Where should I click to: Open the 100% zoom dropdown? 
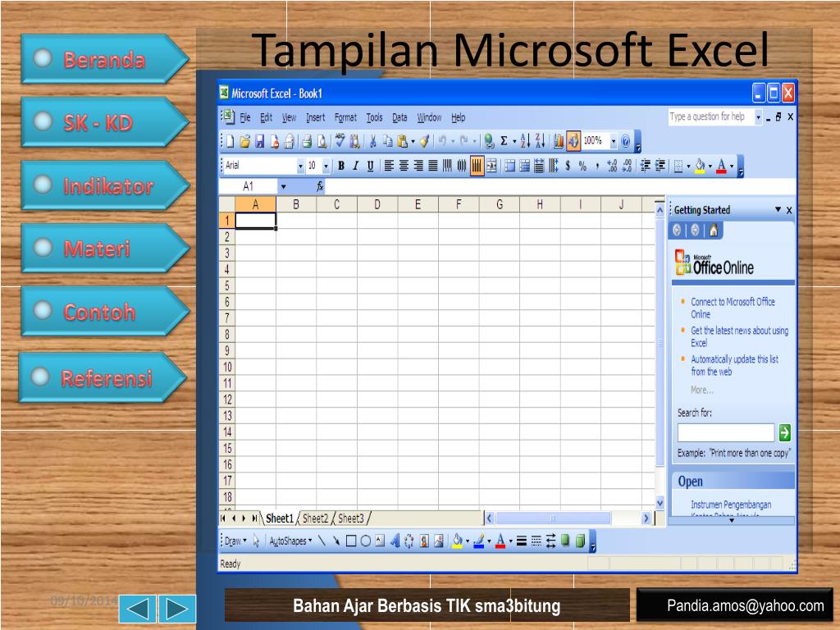coord(614,141)
